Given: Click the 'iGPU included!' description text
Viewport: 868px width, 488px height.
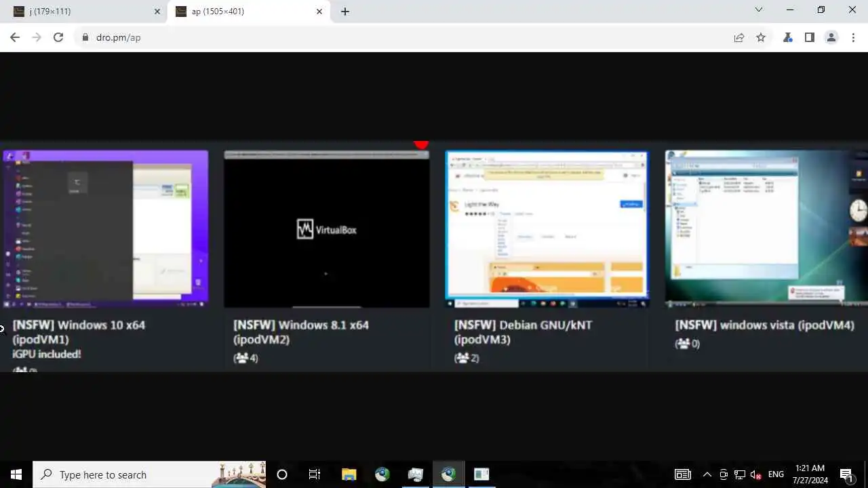Looking at the screenshot, I should point(47,354).
